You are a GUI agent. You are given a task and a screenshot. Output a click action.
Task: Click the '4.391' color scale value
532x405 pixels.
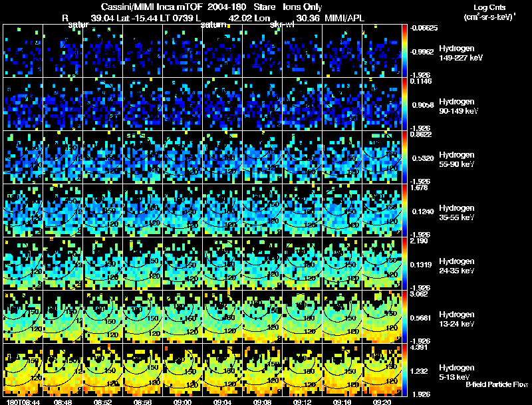(x=419, y=347)
